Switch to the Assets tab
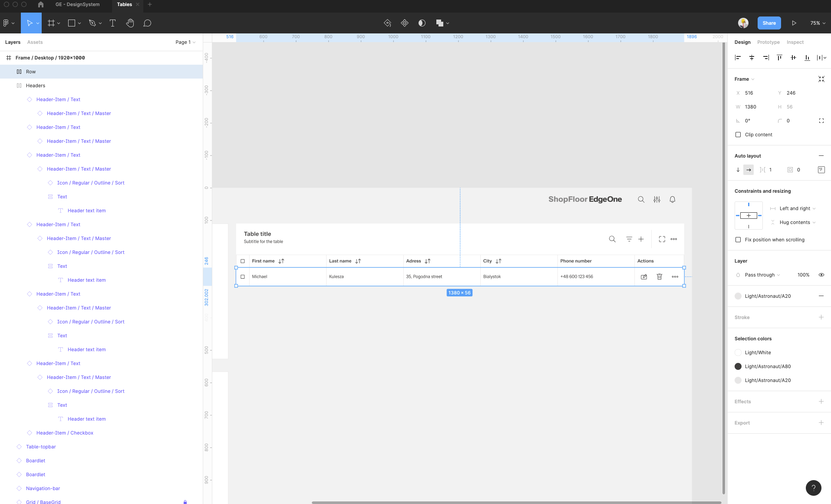 (35, 42)
